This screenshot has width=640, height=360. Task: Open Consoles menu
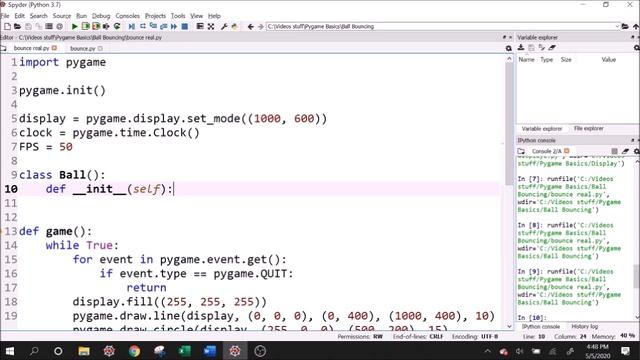pos(128,16)
